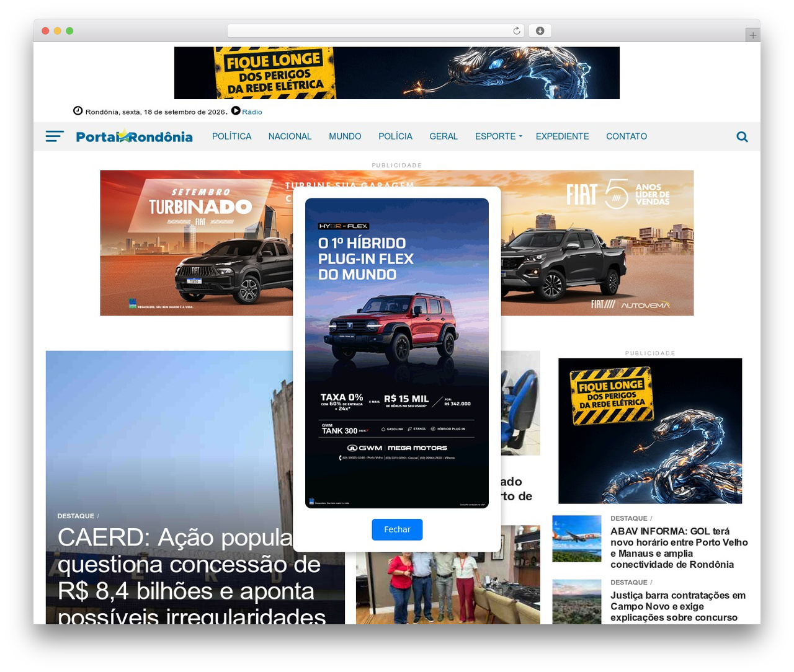Open the CONTATO page

click(627, 136)
